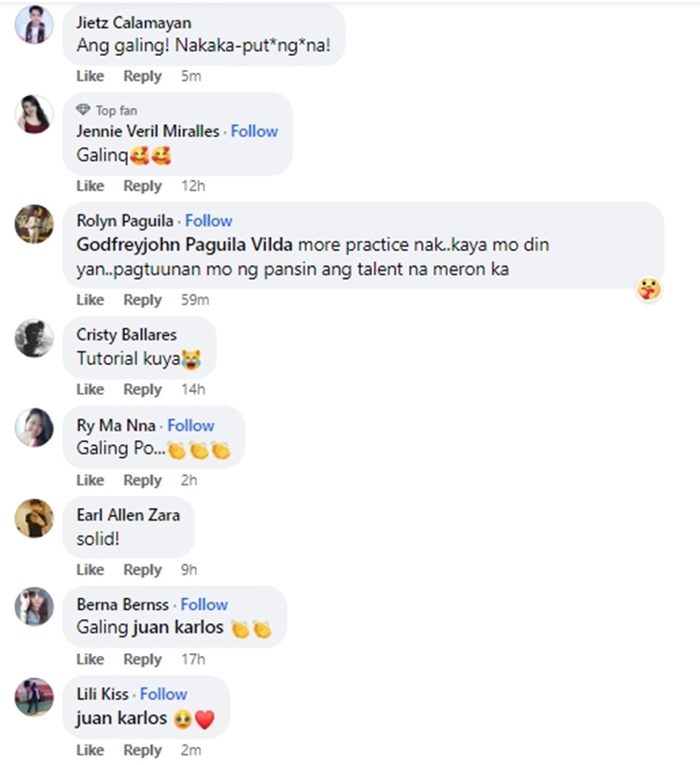Click reaction emoji on Rolyn Paguila's comment
The width and height of the screenshot is (700, 765).
[650, 289]
